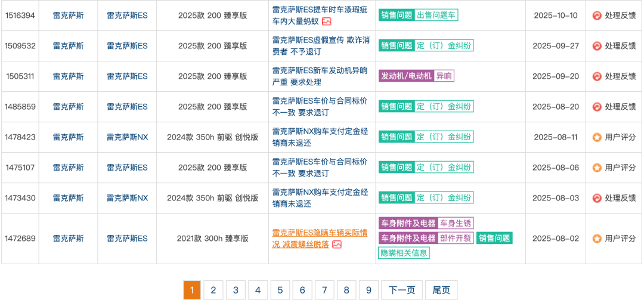Click 用户评分 status text in row 1472689

[620, 239]
